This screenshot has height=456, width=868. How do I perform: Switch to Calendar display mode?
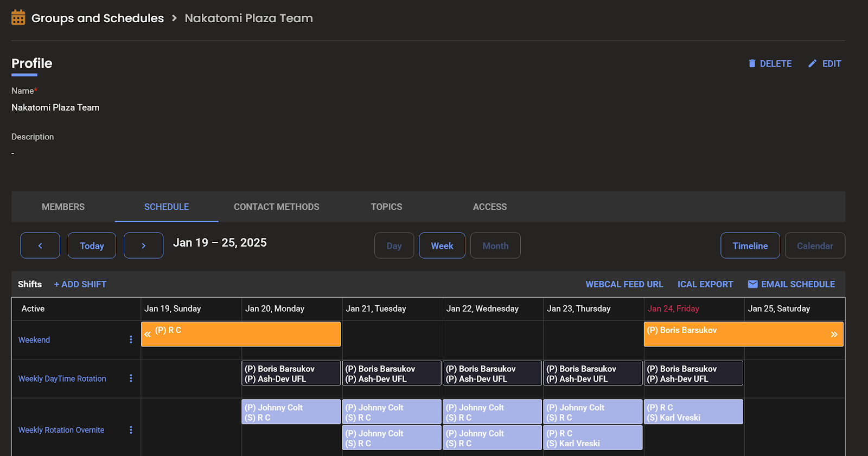[x=814, y=246]
